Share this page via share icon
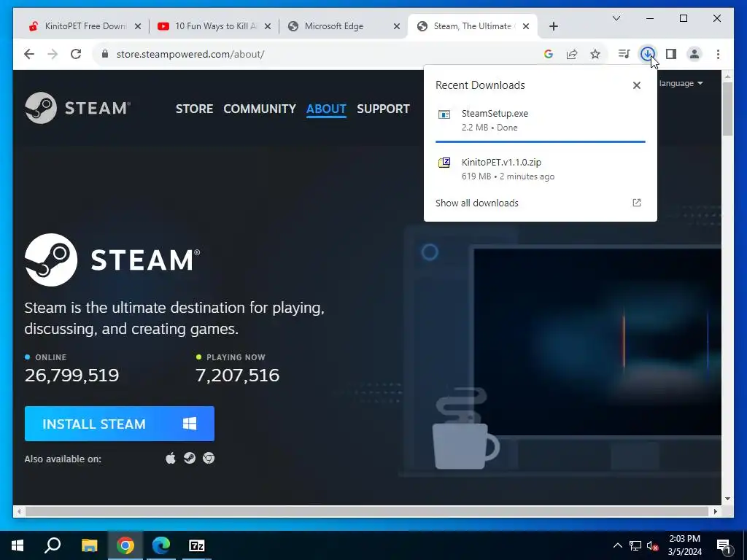 click(572, 54)
